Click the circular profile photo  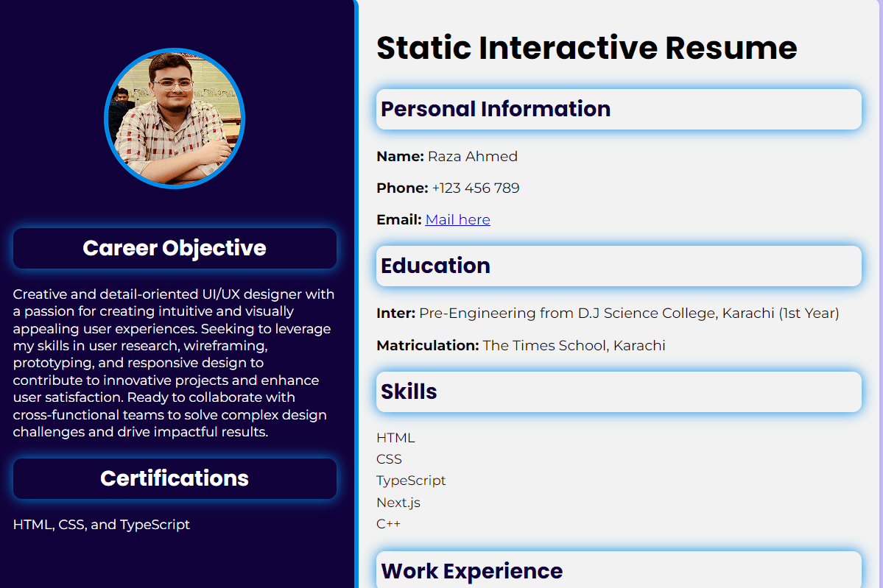175,118
